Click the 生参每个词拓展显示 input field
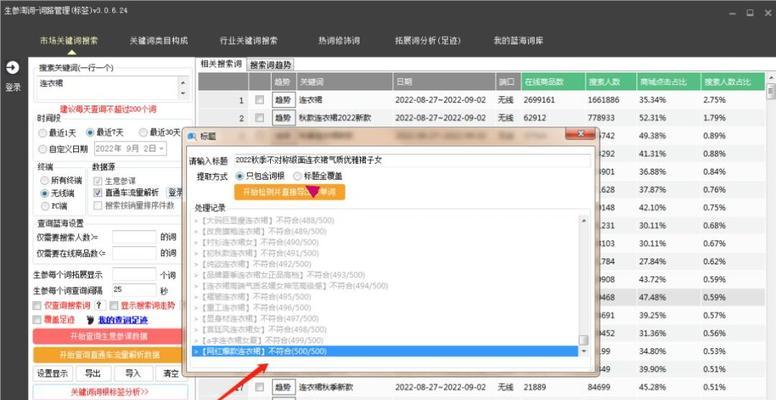The height and width of the screenshot is (400, 776). point(134,275)
